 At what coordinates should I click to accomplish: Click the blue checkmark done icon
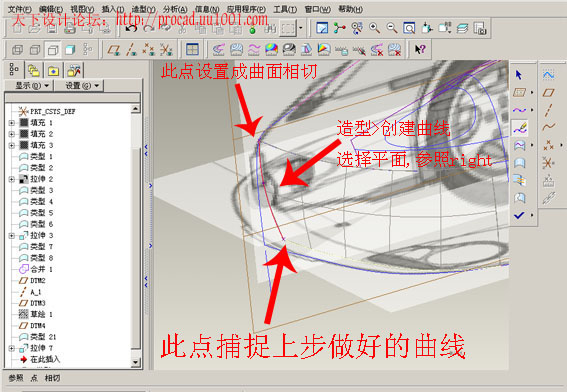519,216
